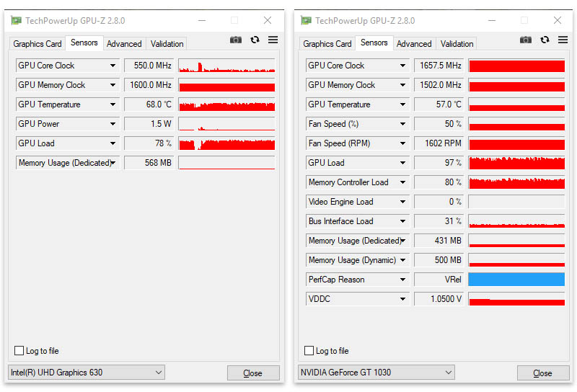The height and width of the screenshot is (392, 577).
Task: Switch to Advanced tab in Intel window
Action: point(124,44)
